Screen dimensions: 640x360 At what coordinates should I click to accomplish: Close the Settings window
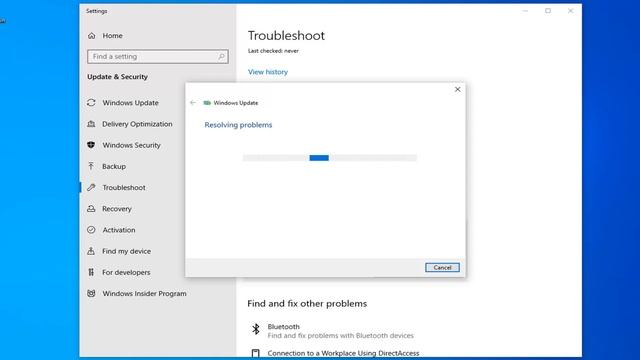(x=570, y=11)
